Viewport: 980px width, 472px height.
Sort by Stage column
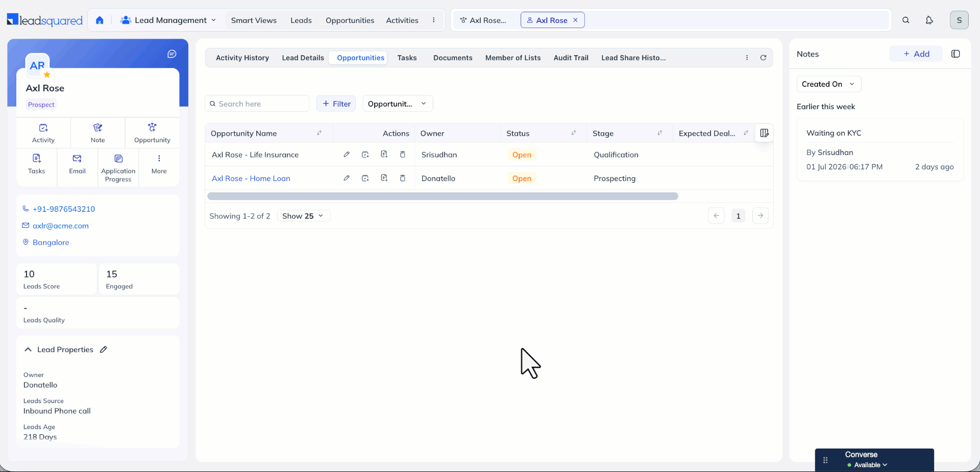(660, 133)
